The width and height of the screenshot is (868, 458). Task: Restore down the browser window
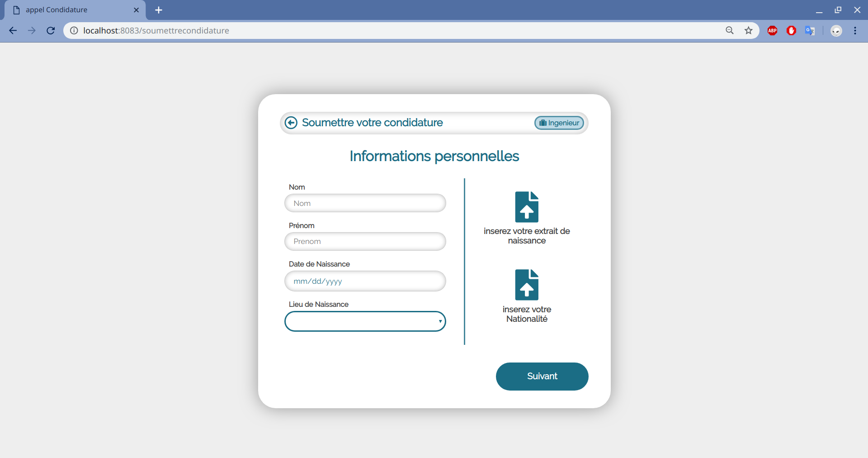pyautogui.click(x=838, y=10)
